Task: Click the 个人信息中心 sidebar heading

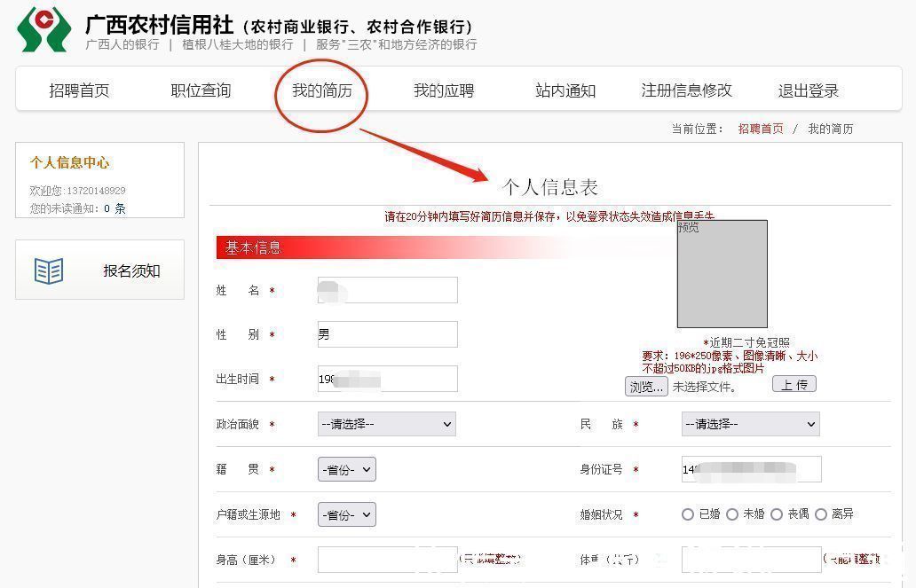Action: [x=69, y=162]
